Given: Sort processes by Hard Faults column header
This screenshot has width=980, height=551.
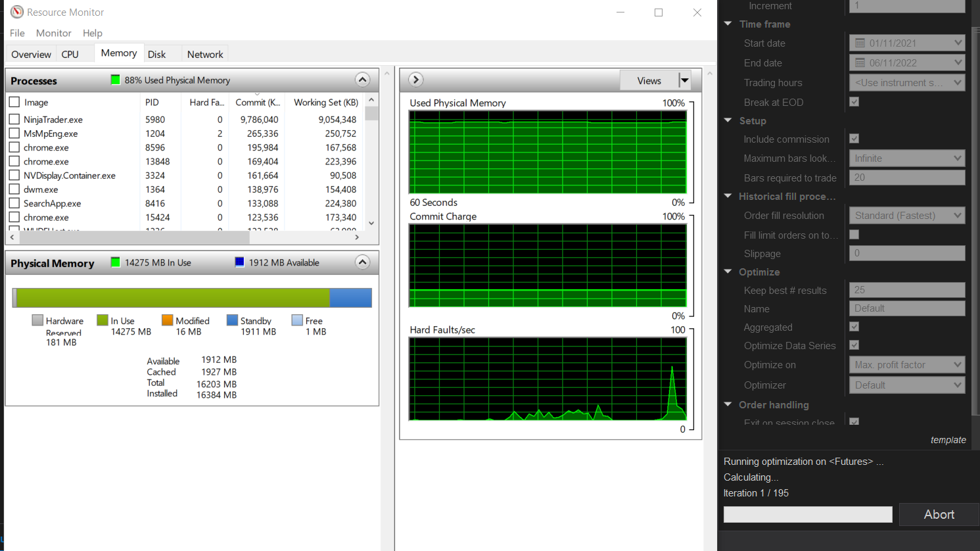Looking at the screenshot, I should click(206, 102).
